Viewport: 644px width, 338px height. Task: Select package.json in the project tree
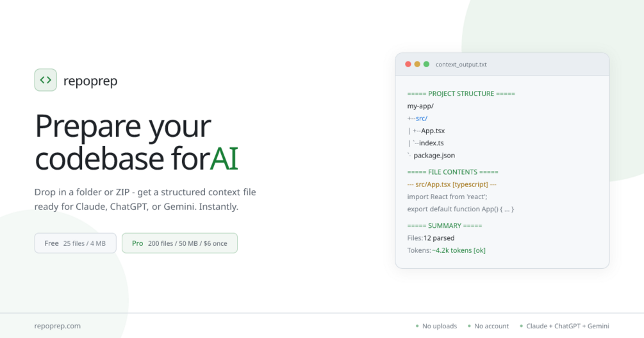click(434, 156)
